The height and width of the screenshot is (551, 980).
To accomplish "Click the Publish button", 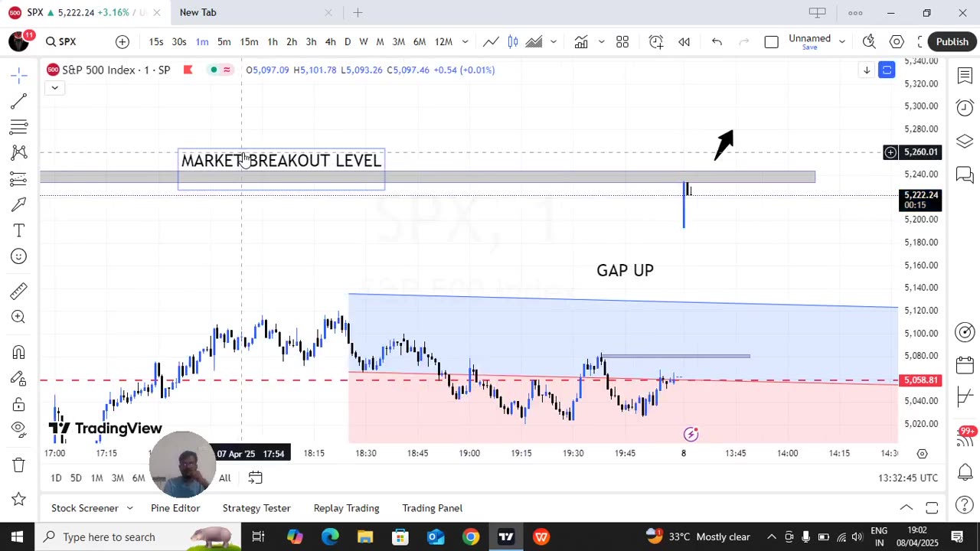I will [952, 42].
